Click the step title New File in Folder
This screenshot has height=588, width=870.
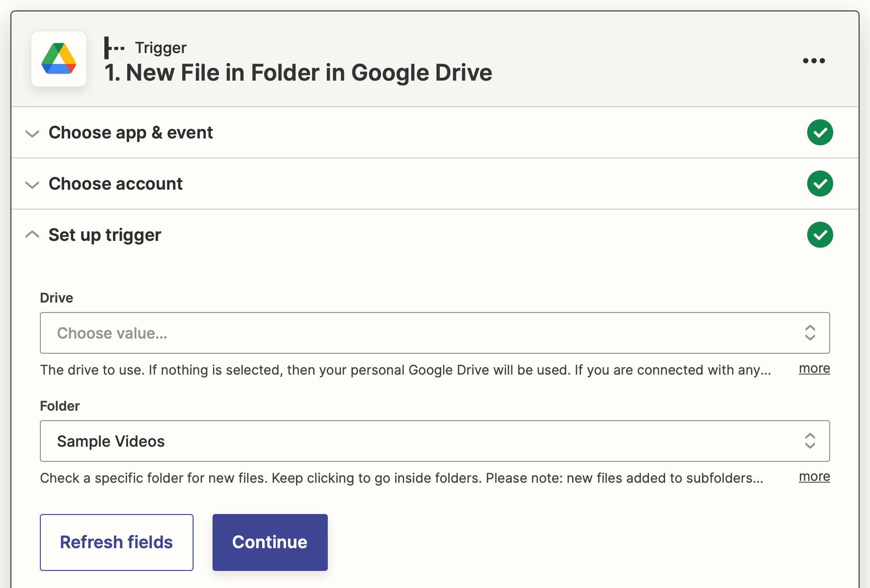click(298, 73)
